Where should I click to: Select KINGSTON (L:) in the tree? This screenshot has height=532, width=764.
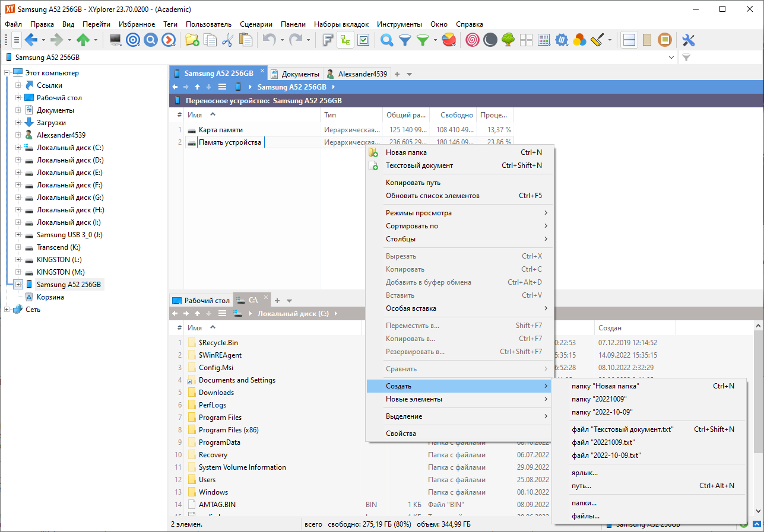(x=59, y=260)
